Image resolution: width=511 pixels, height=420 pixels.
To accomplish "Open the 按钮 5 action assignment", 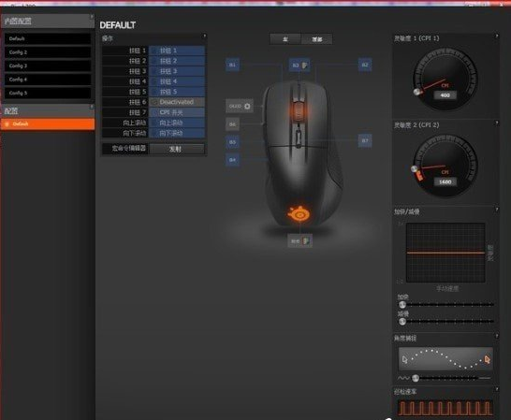I will [177, 92].
